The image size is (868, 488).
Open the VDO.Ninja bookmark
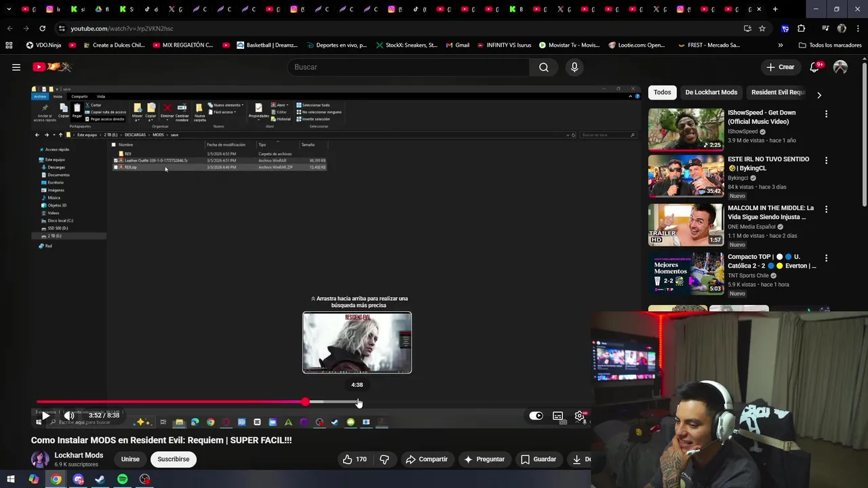43,45
